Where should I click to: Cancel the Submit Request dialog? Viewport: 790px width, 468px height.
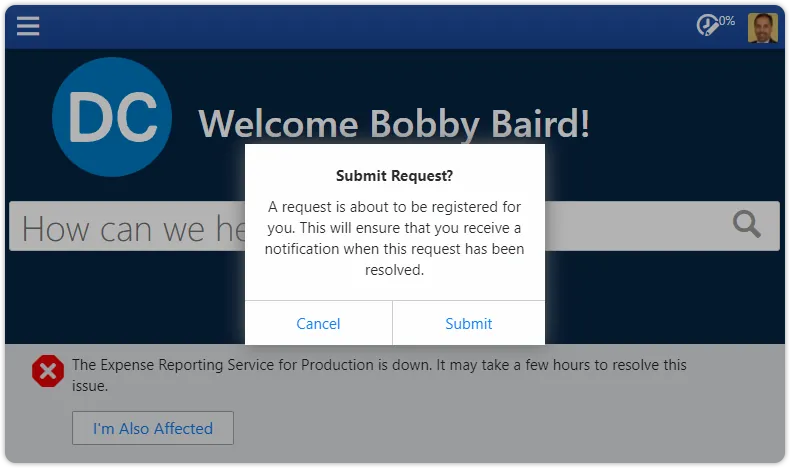pyautogui.click(x=318, y=323)
